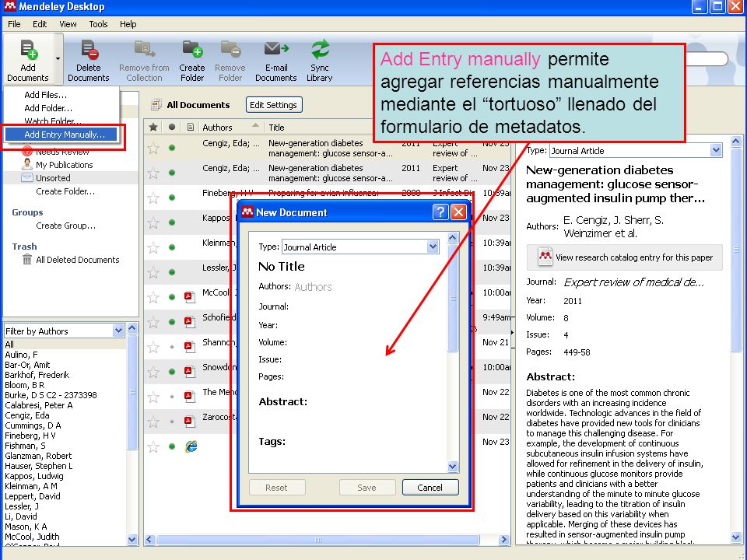This screenshot has height=560, width=747.
Task: Click the help question mark in New Document
Action: tap(440, 212)
